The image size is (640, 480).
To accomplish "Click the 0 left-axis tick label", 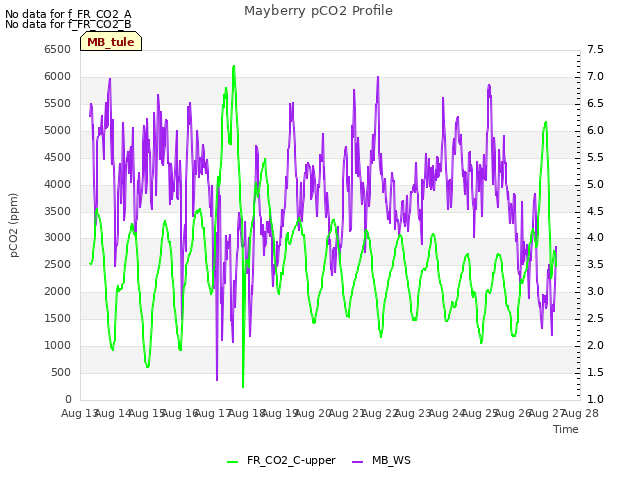I will click(68, 399).
